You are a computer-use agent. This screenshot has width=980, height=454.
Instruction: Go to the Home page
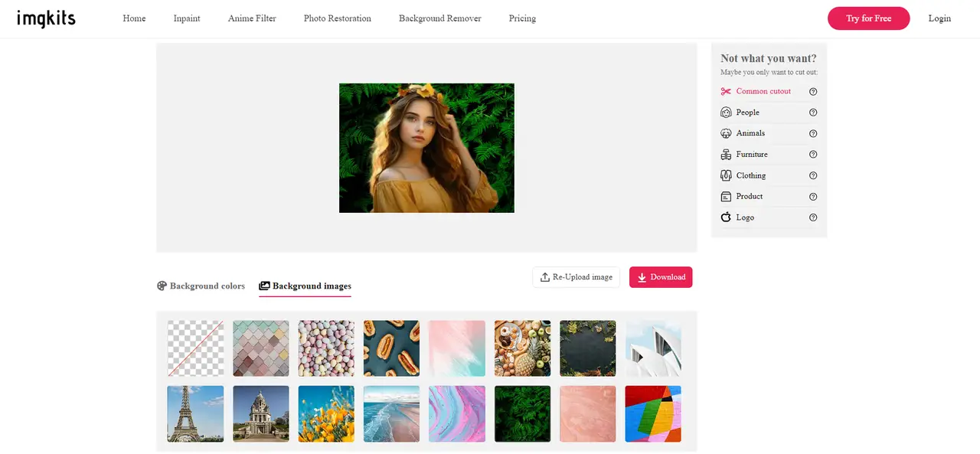pos(134,18)
